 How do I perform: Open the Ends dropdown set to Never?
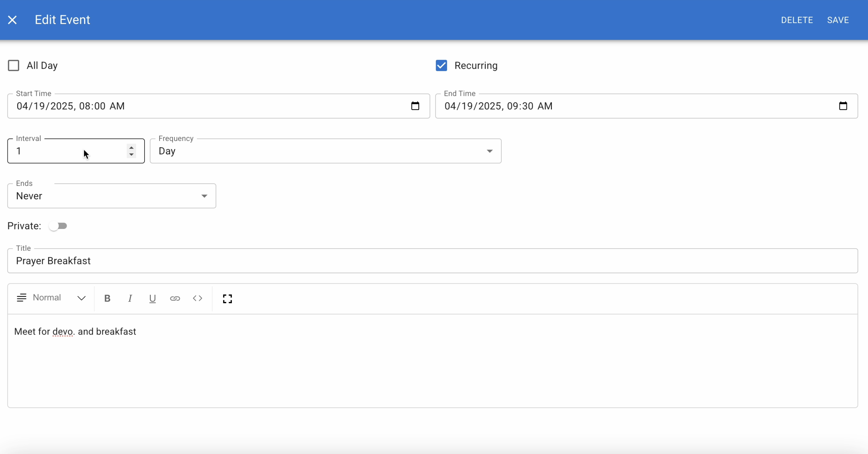[x=111, y=196]
